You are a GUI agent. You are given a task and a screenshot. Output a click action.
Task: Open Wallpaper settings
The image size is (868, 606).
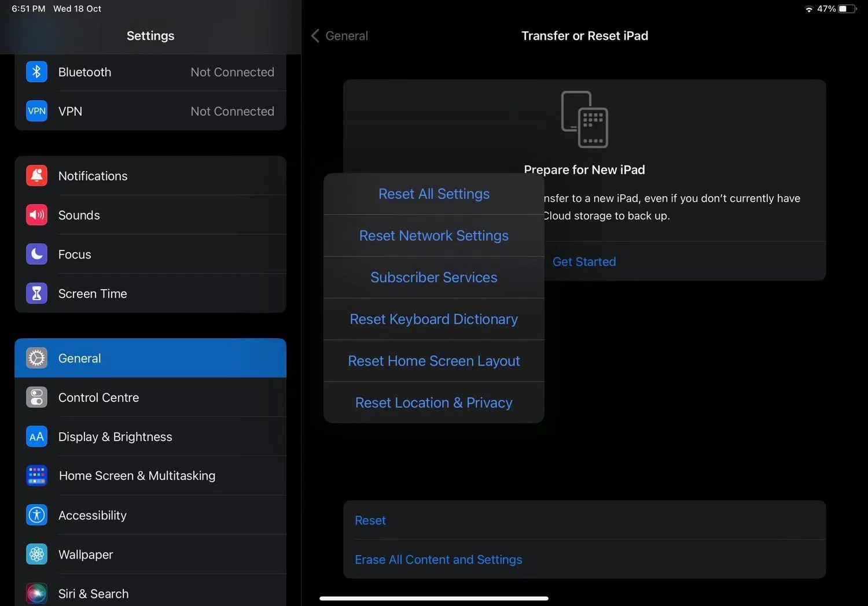(x=150, y=555)
